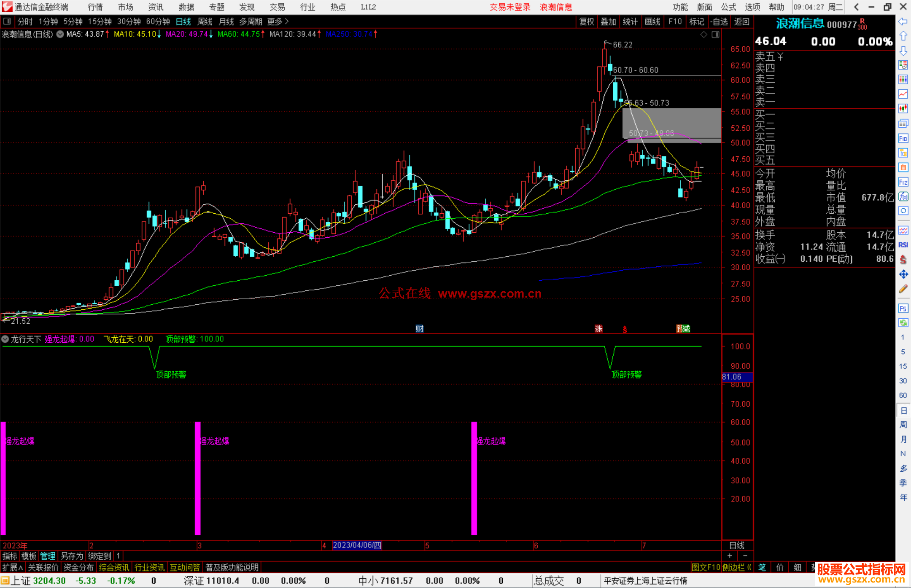Click the RSI indicator sidebar icon

point(903,245)
